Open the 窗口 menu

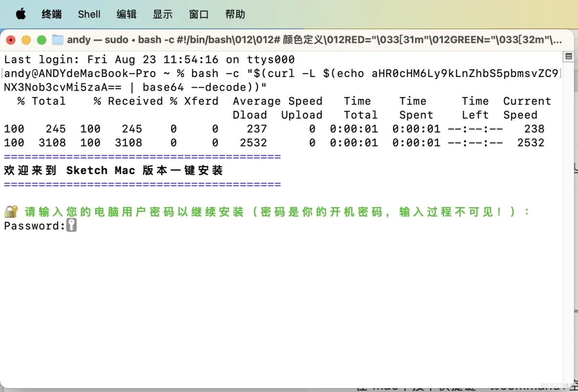[x=199, y=14]
